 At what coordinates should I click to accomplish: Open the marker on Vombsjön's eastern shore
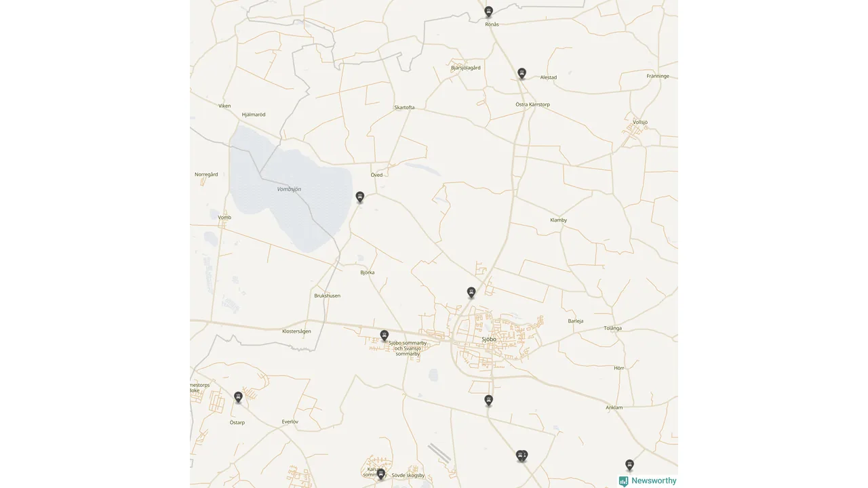360,197
